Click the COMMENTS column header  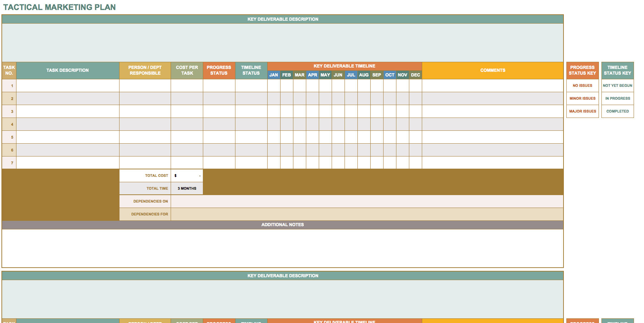(x=493, y=70)
